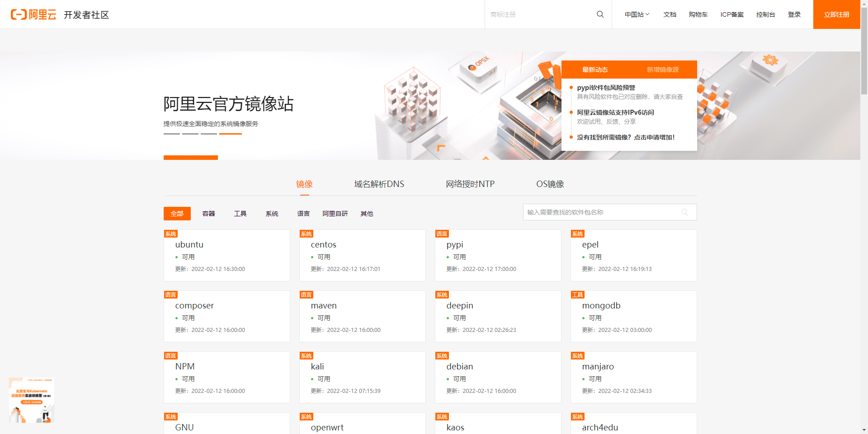Screen dimensions: 868x434
Task: Filter mirrors by 工具
Action: [x=240, y=214]
